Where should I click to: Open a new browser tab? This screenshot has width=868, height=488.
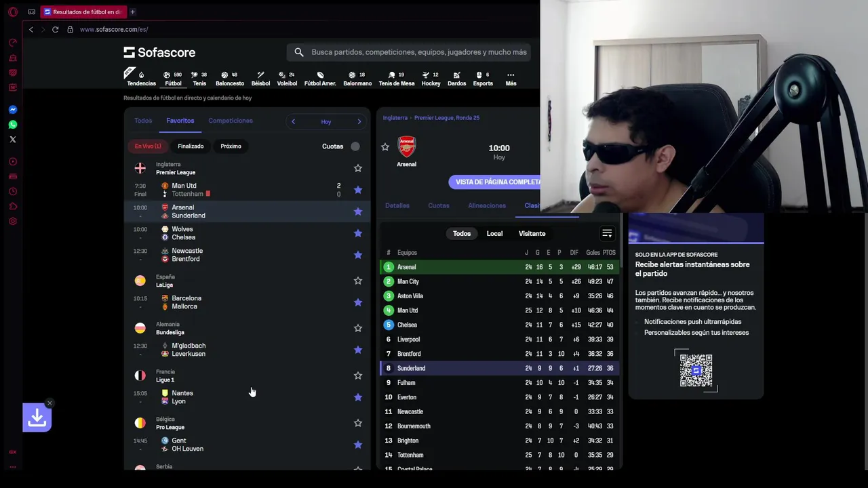click(x=132, y=12)
